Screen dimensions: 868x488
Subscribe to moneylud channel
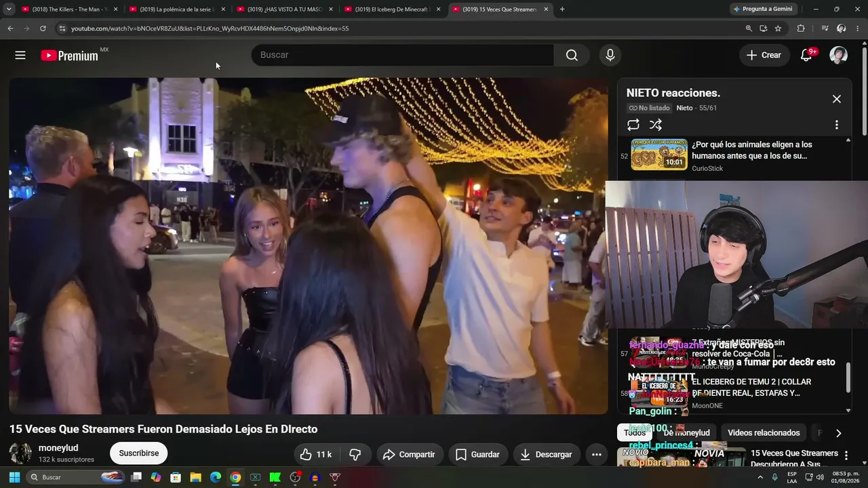pyautogui.click(x=139, y=453)
